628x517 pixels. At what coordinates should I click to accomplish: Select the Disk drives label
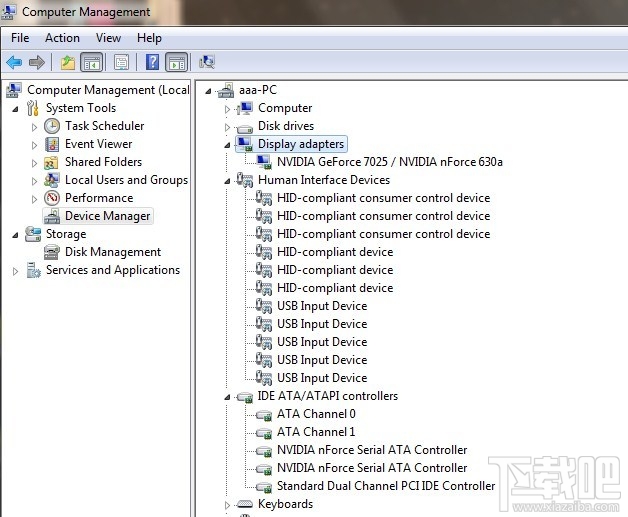(x=286, y=126)
